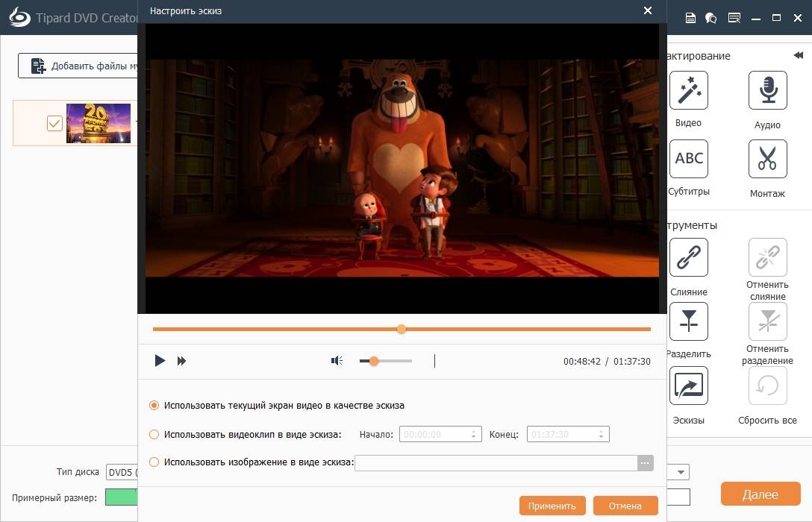Viewport: 812px width, 522px height.
Task: Select use image as thumbnail
Action: point(154,462)
